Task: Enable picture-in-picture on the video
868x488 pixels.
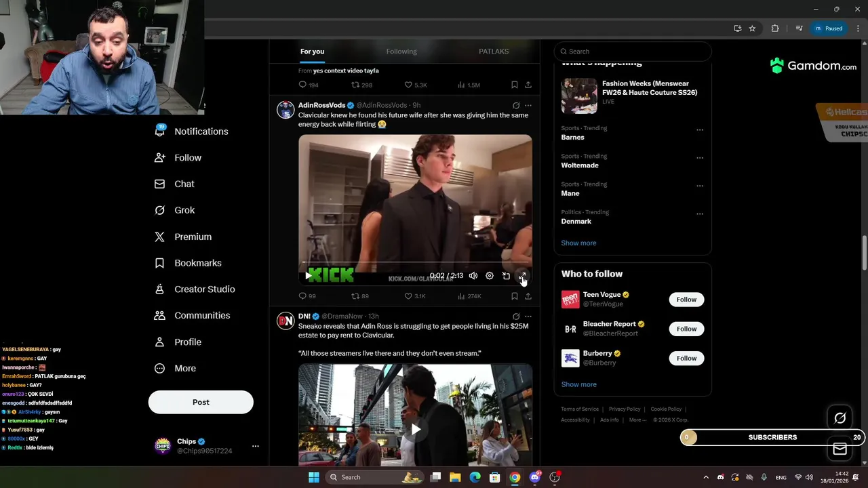Action: pyautogui.click(x=506, y=276)
